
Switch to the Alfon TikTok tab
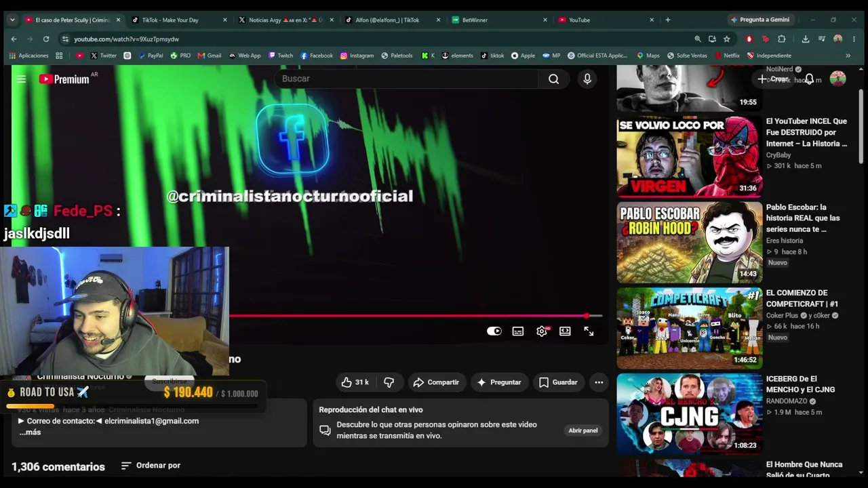392,20
